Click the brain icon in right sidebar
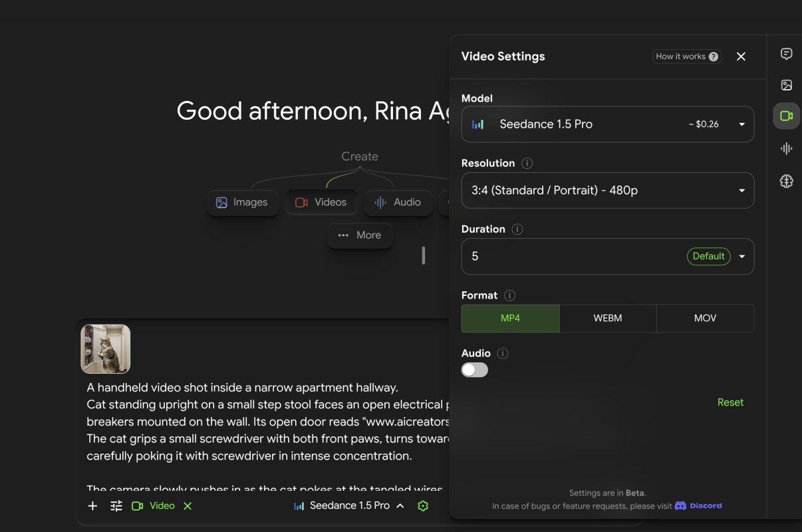This screenshot has width=802, height=532. (x=786, y=180)
